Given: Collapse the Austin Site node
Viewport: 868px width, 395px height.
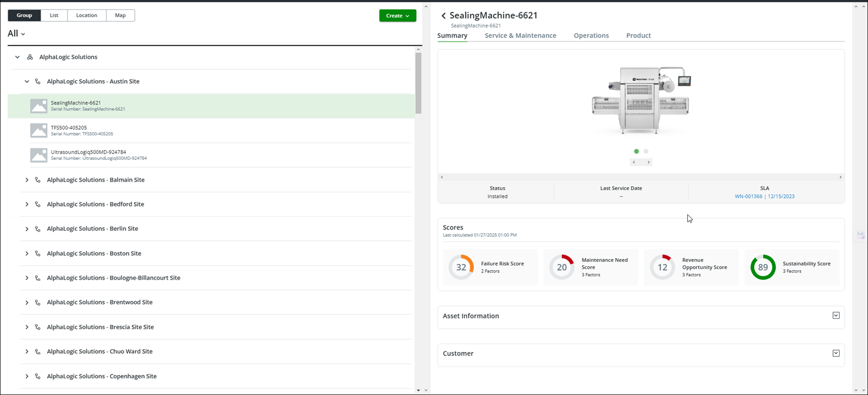Looking at the screenshot, I should pyautogui.click(x=26, y=81).
